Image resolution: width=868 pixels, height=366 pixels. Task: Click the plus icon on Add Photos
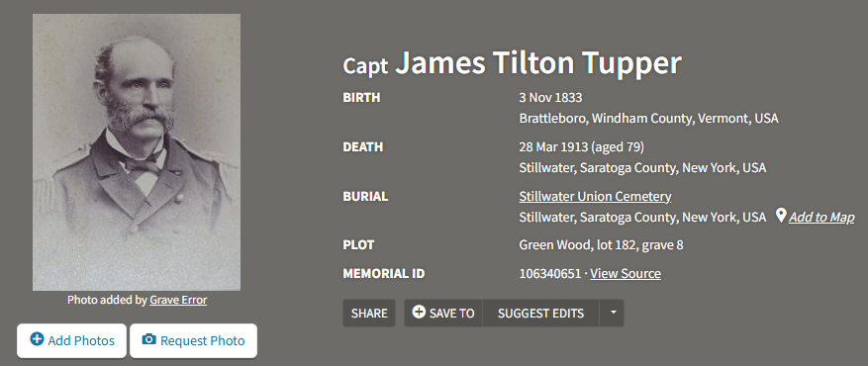click(x=37, y=339)
